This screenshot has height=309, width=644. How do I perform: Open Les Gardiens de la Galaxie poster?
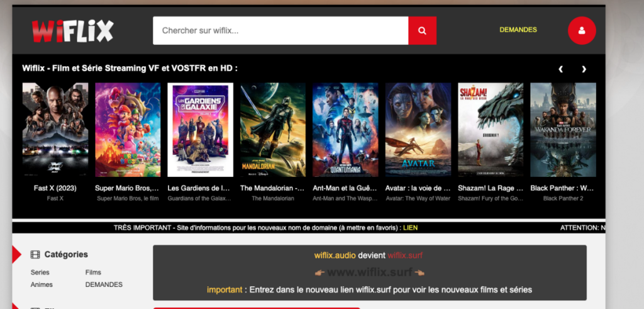201,130
